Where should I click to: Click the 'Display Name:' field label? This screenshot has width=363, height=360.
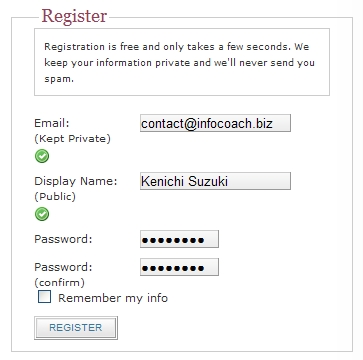tap(76, 181)
